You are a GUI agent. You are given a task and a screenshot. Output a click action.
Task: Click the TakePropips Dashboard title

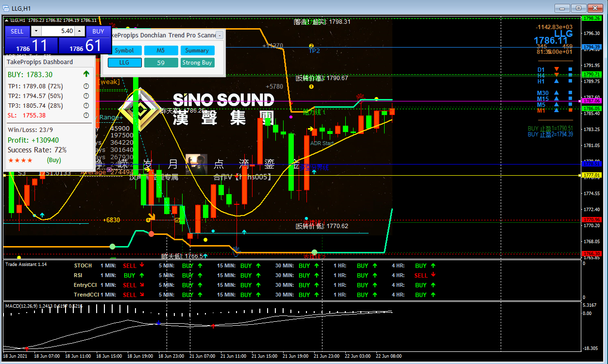(40, 62)
